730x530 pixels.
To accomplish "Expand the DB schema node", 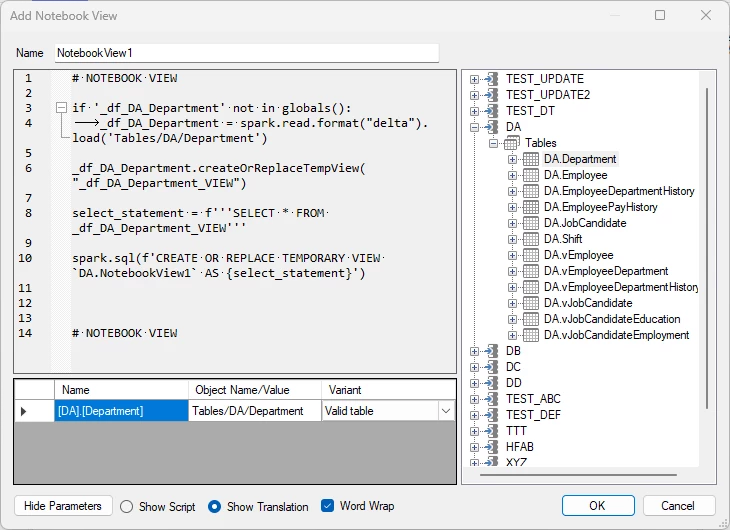I will coord(474,351).
